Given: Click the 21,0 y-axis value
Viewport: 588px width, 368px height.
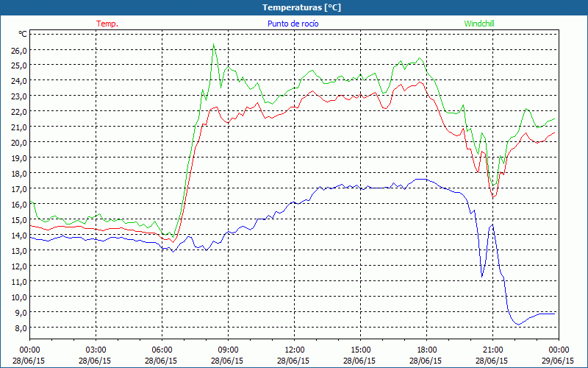Looking at the screenshot, I should click(19, 127).
